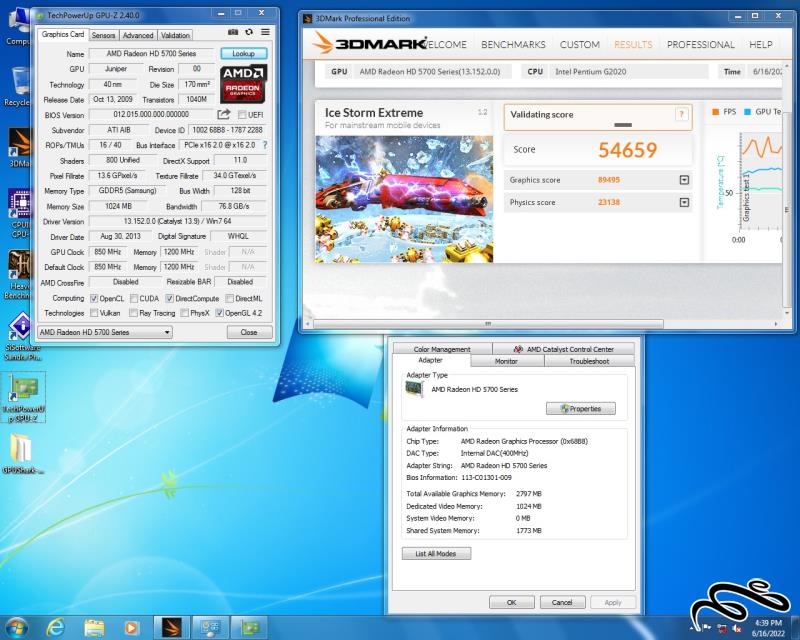This screenshot has width=800, height=640.
Task: Click the 3DMark horizontal scrollbar
Action: pyautogui.click(x=488, y=324)
